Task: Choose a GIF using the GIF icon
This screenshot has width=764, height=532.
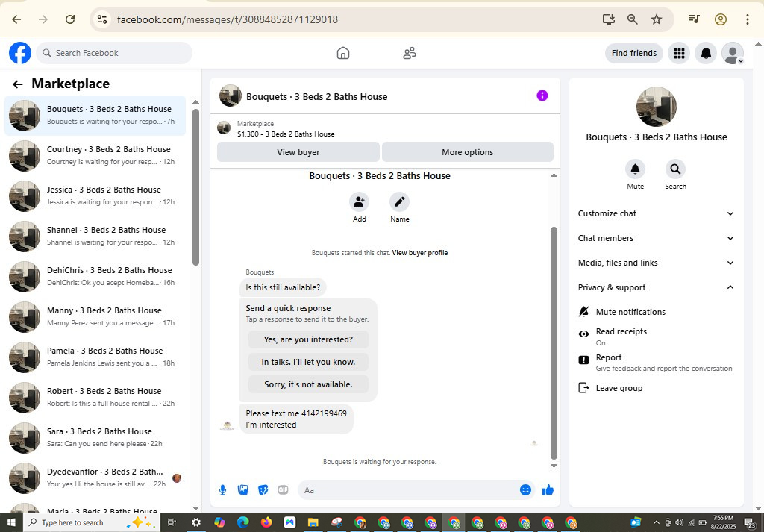Action: (283, 490)
